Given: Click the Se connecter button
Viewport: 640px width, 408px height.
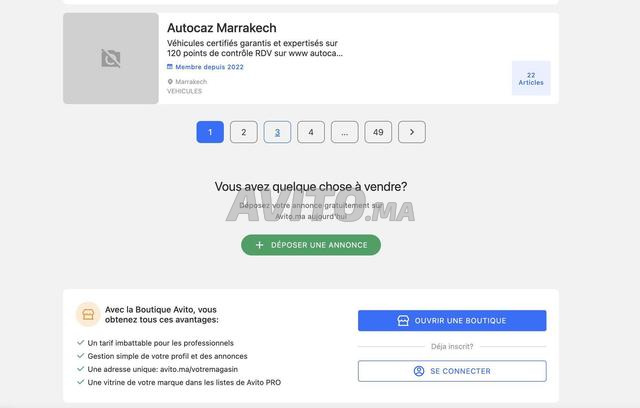Looking at the screenshot, I should pos(452,371).
